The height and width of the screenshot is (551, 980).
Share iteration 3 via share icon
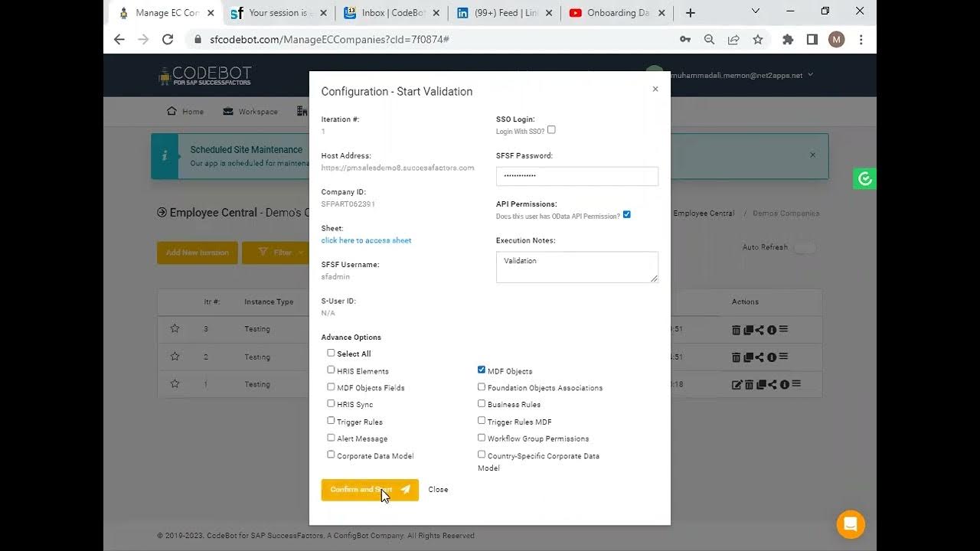(759, 330)
